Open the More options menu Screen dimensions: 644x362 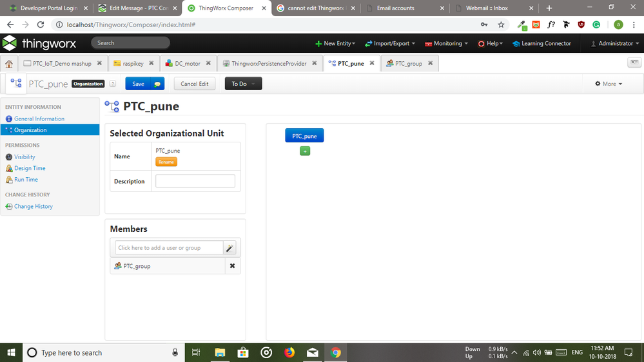(609, 84)
